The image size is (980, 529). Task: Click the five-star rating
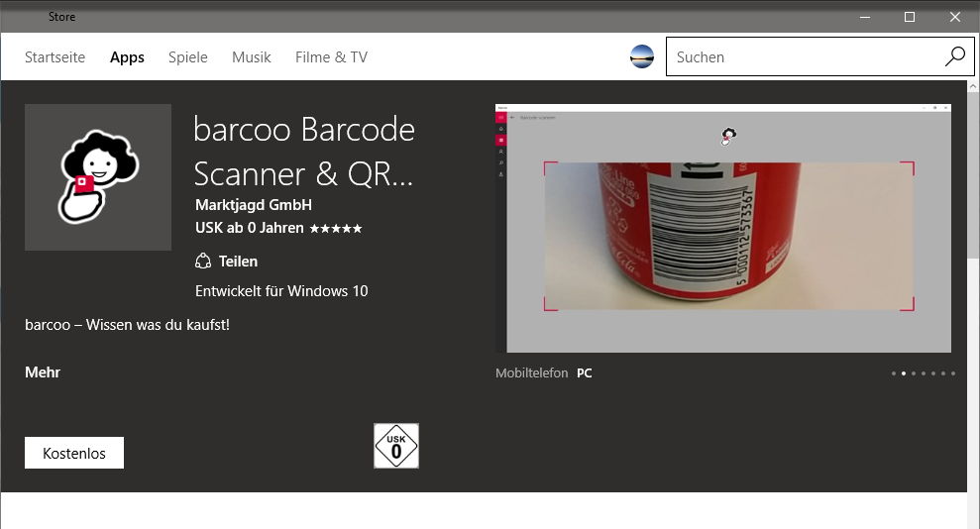click(x=336, y=229)
